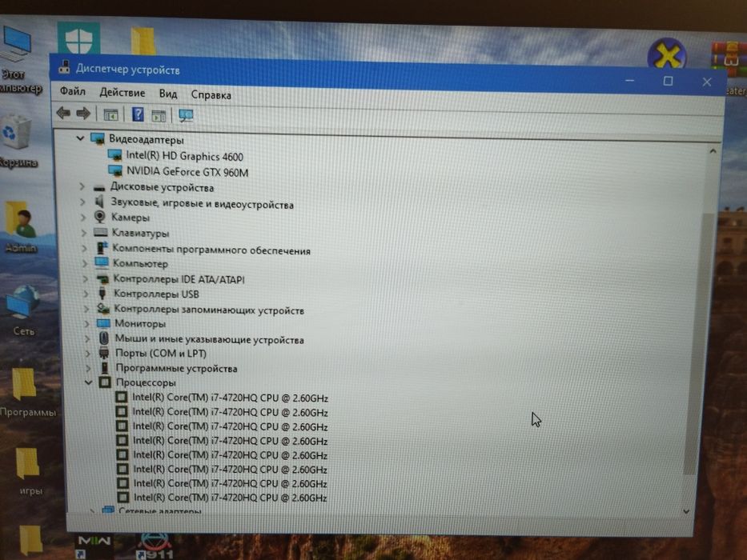Click the Мониторы screen icon
The width and height of the screenshot is (747, 560).
coord(103,323)
